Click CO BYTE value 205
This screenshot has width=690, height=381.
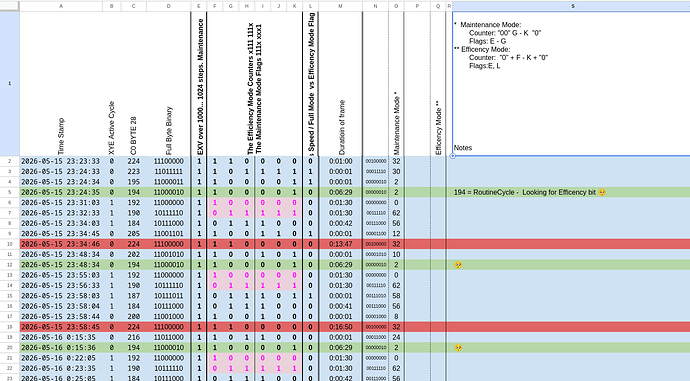coord(133,234)
